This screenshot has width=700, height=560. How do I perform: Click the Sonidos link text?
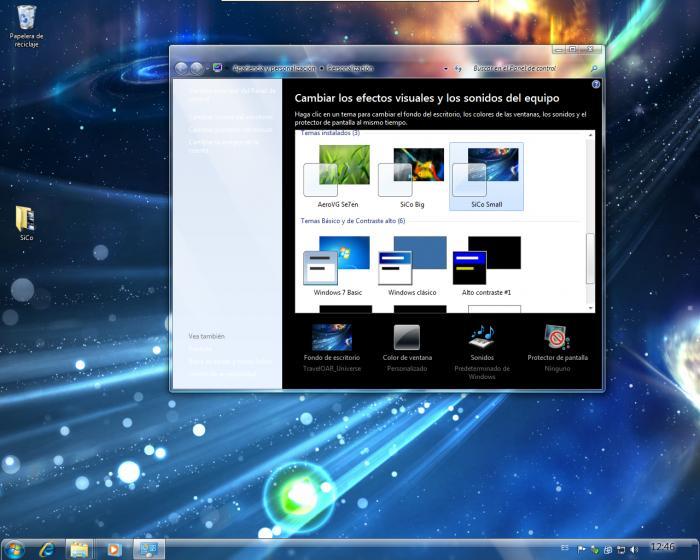pos(482,357)
